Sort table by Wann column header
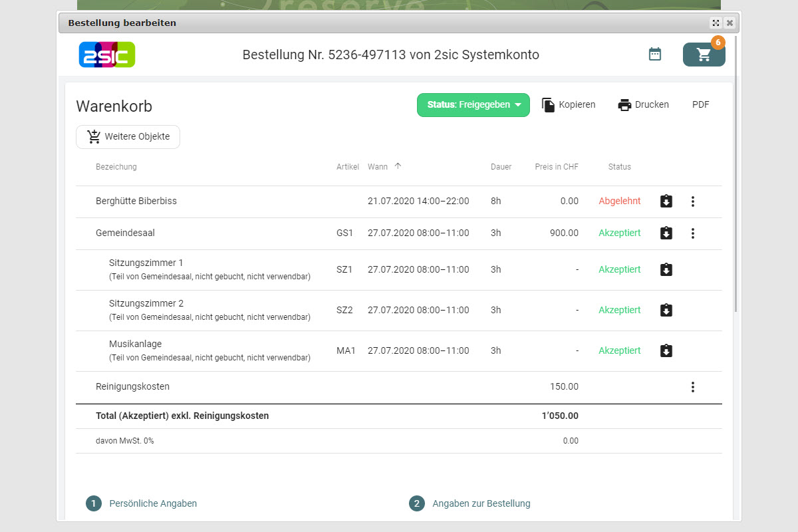 coord(378,167)
